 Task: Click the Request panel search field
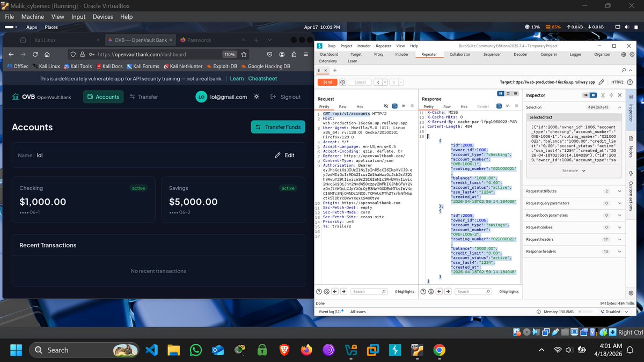(x=369, y=291)
